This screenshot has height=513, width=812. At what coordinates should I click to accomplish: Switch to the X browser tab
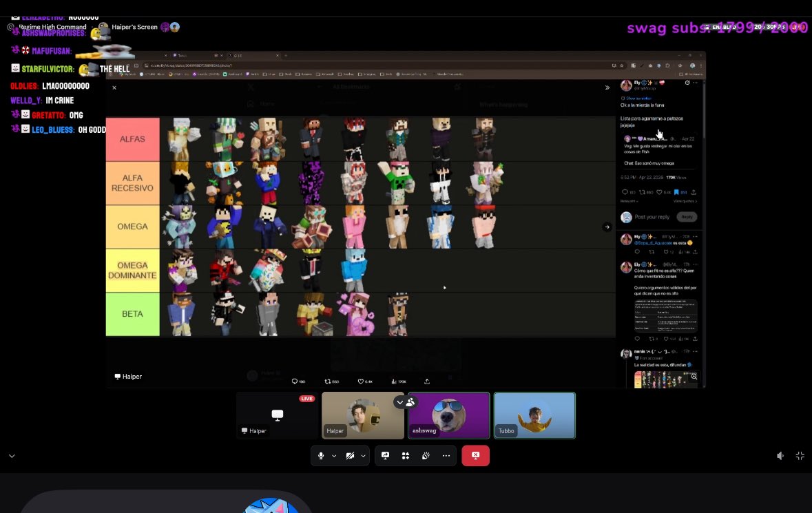click(x=253, y=55)
